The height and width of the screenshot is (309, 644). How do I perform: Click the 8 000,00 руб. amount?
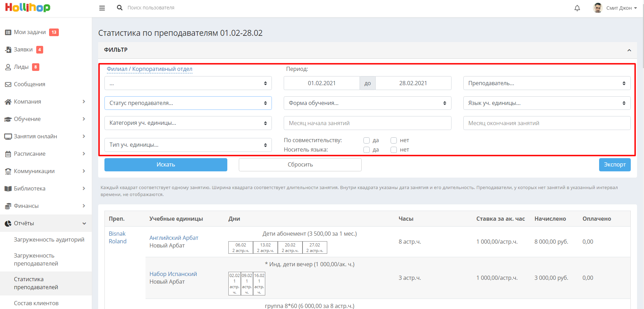point(551,242)
